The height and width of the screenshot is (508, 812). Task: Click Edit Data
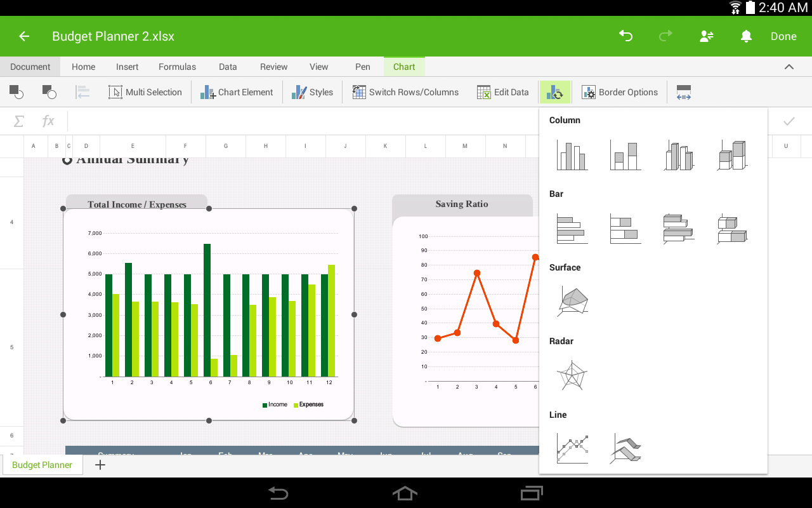point(502,92)
